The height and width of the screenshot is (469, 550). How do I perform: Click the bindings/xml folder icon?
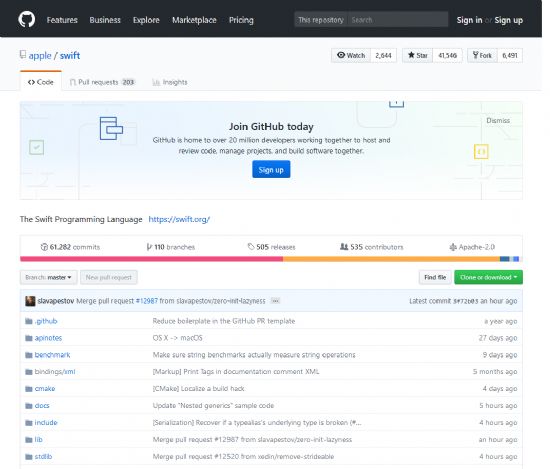click(x=29, y=372)
